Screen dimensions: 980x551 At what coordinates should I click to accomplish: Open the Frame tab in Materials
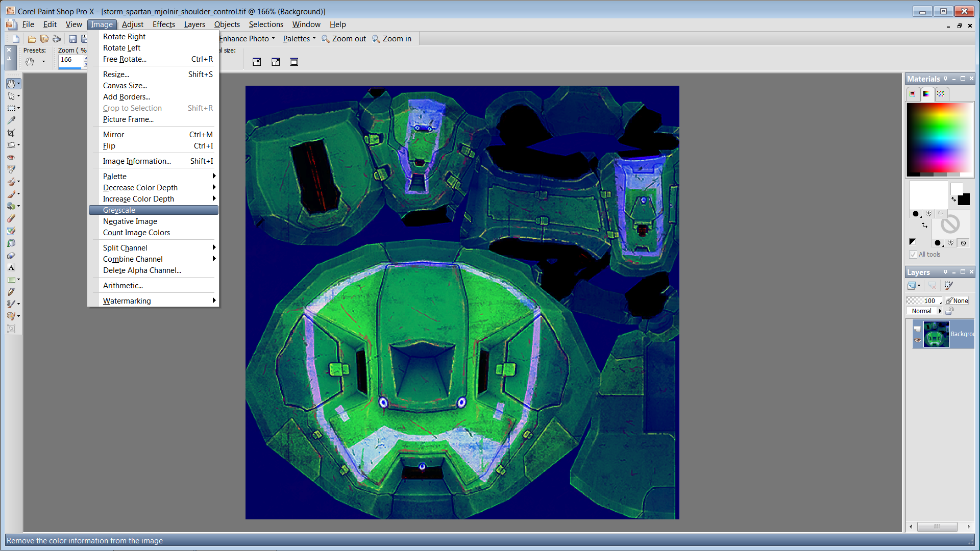913,93
